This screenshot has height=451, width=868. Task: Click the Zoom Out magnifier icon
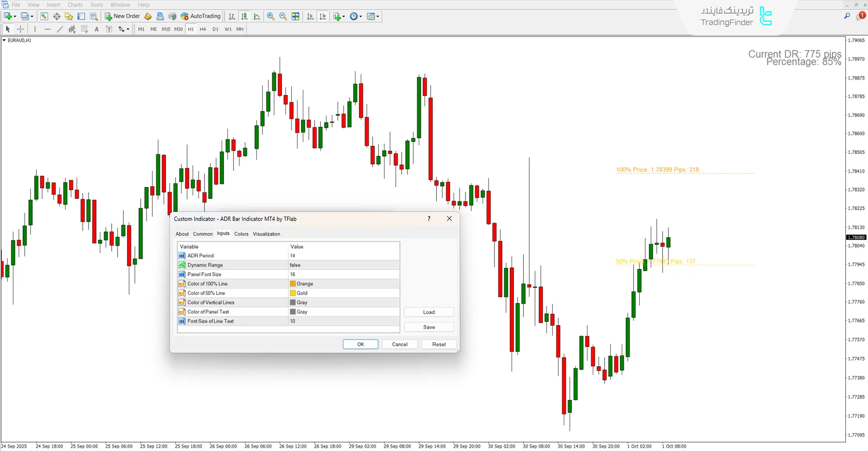point(283,16)
